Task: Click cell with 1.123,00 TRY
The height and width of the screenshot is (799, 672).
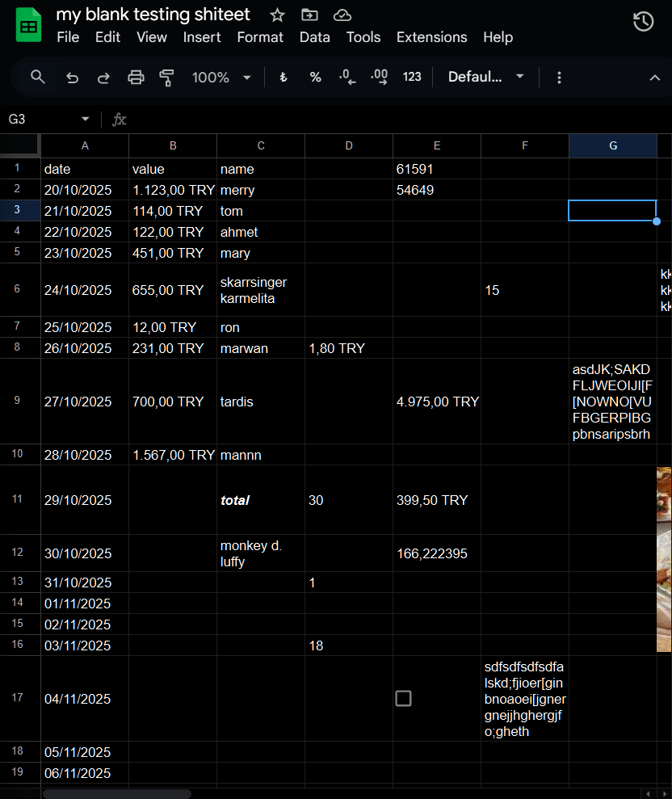Action: [173, 190]
